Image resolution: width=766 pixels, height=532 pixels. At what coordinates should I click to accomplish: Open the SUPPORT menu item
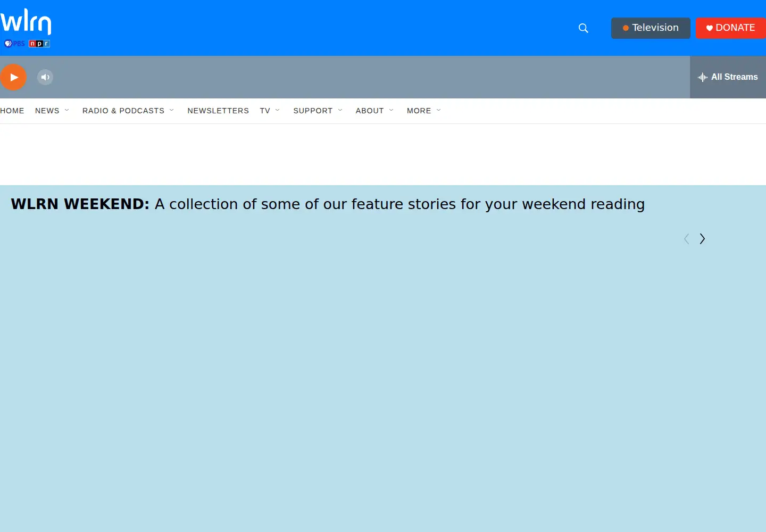[x=313, y=111]
